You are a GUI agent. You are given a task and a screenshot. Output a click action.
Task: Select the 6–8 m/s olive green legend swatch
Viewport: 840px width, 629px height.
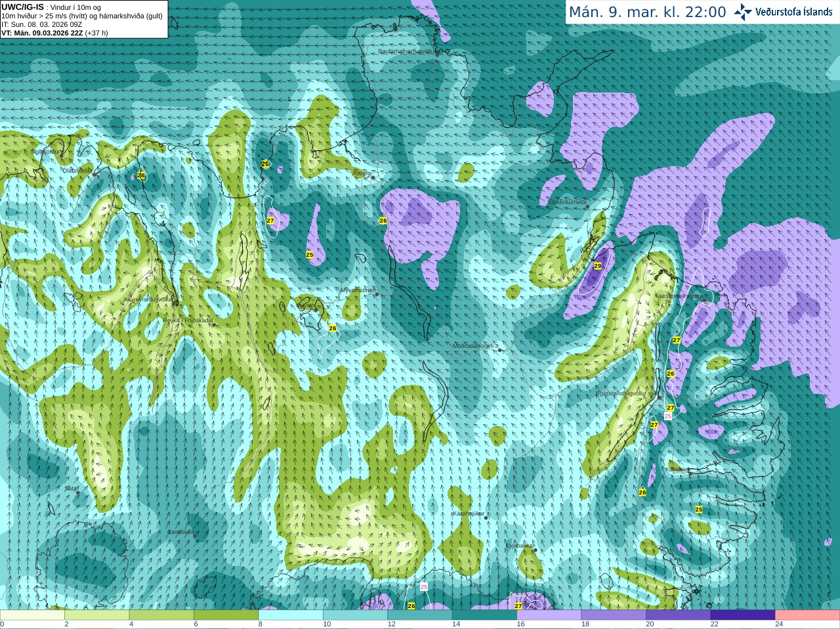pos(226,615)
